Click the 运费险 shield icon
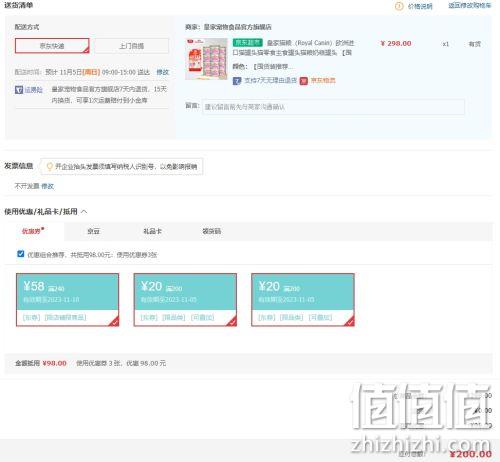This screenshot has height=462, width=500. click(19, 90)
